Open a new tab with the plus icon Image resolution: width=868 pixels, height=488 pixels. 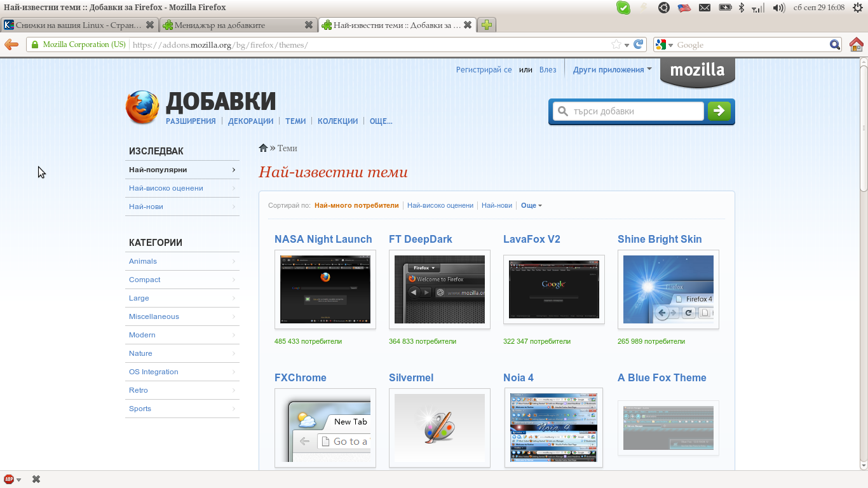[x=487, y=25]
